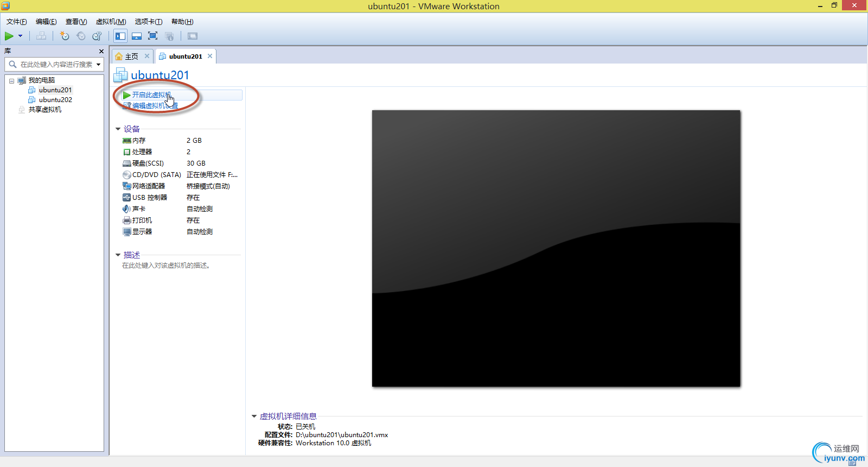Open the snapshot manager wrench-clock icon
This screenshot has height=467, width=868.
point(97,36)
